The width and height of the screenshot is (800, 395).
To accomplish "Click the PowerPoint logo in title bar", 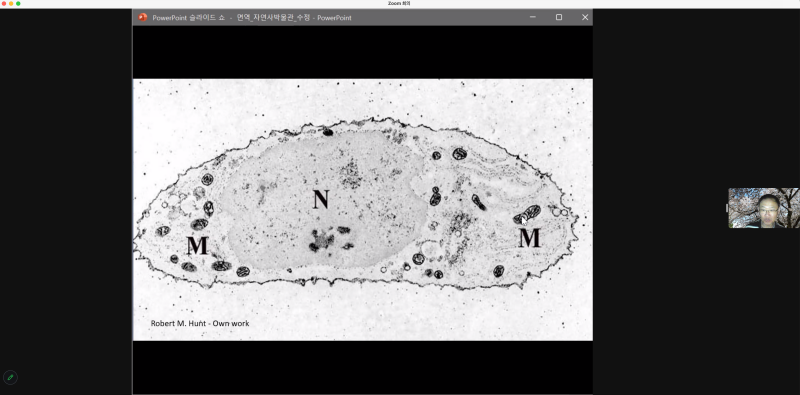I will click(x=142, y=17).
